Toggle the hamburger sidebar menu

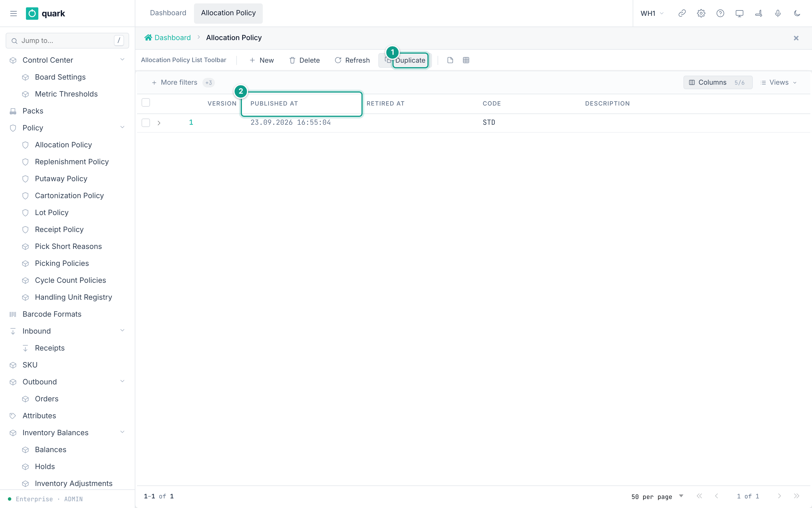coord(14,14)
